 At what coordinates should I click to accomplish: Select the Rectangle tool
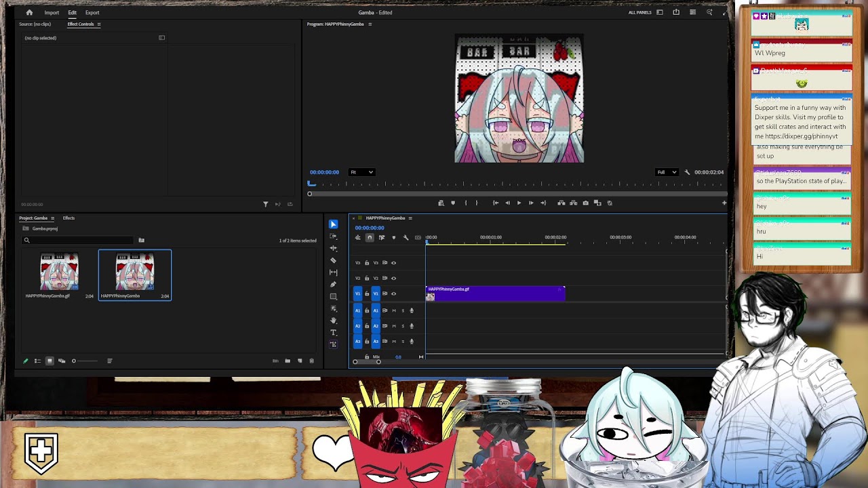(x=333, y=296)
